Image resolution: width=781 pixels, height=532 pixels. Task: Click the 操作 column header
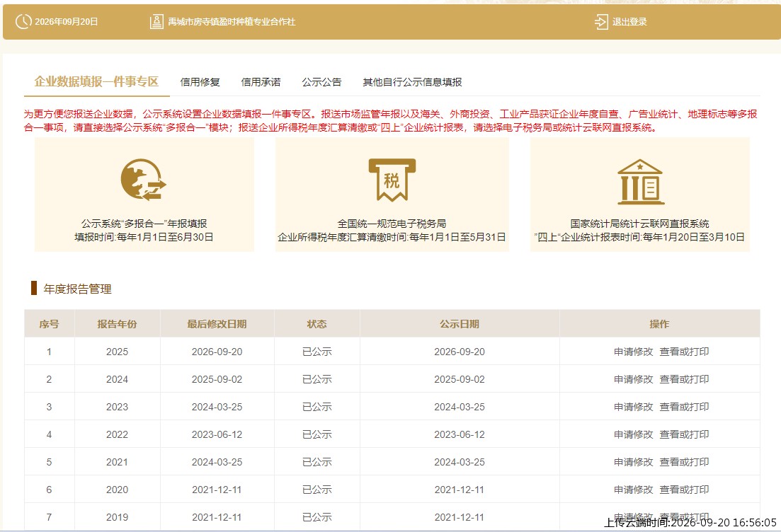pyautogui.click(x=659, y=324)
